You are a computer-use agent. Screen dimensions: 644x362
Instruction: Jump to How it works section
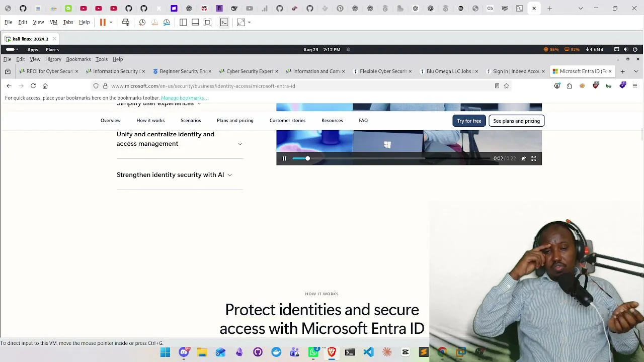pos(150,121)
